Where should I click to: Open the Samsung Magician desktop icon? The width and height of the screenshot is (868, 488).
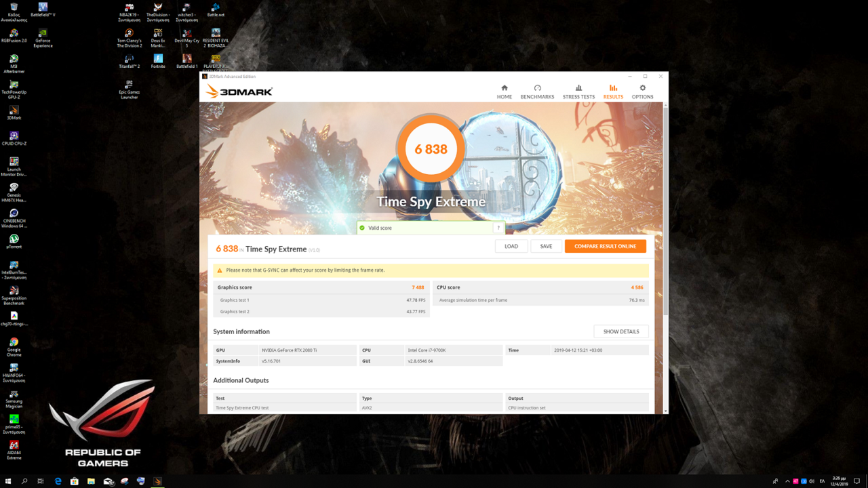(14, 399)
